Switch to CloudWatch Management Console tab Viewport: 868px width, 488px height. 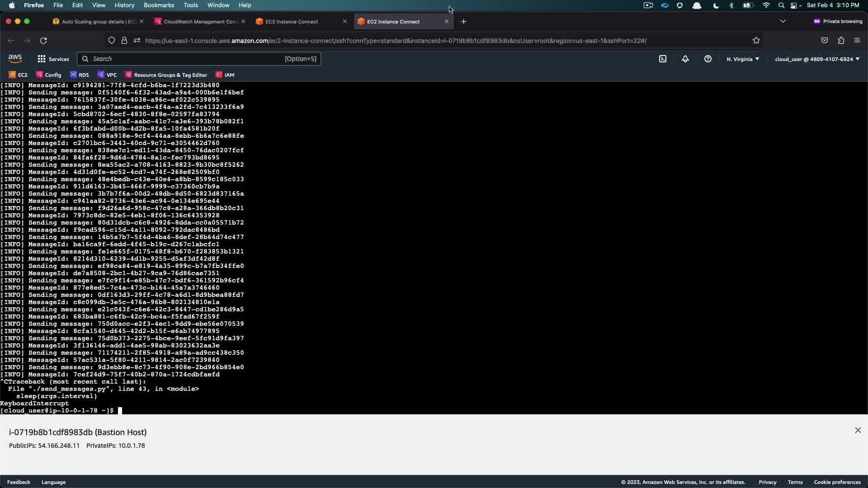199,22
